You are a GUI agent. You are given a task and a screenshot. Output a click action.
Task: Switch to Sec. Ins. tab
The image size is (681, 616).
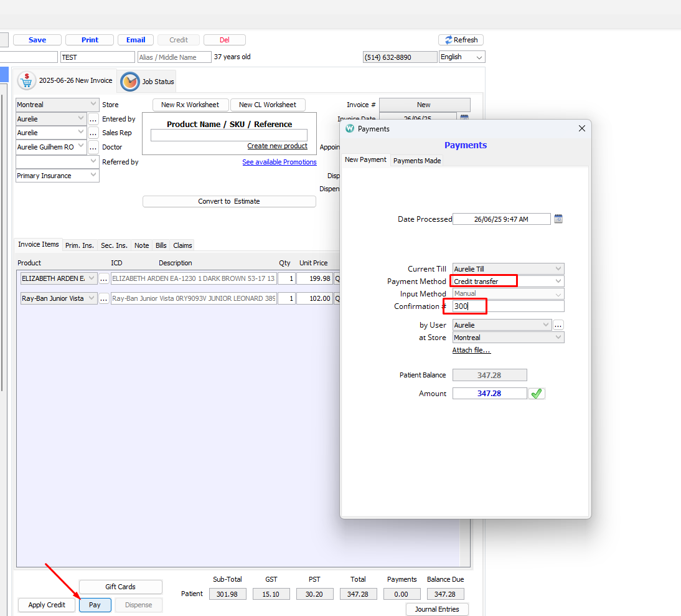coord(114,245)
